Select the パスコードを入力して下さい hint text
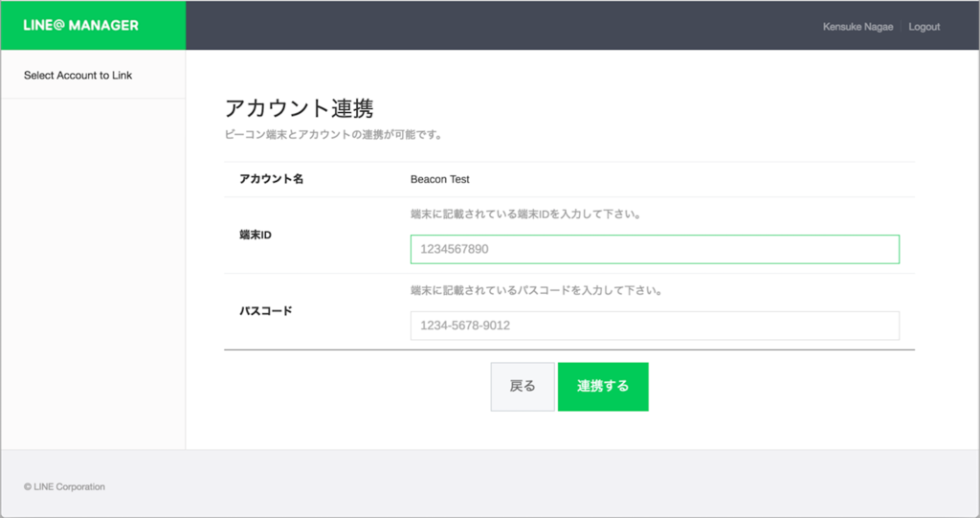The height and width of the screenshot is (518, 980). pyautogui.click(x=537, y=290)
